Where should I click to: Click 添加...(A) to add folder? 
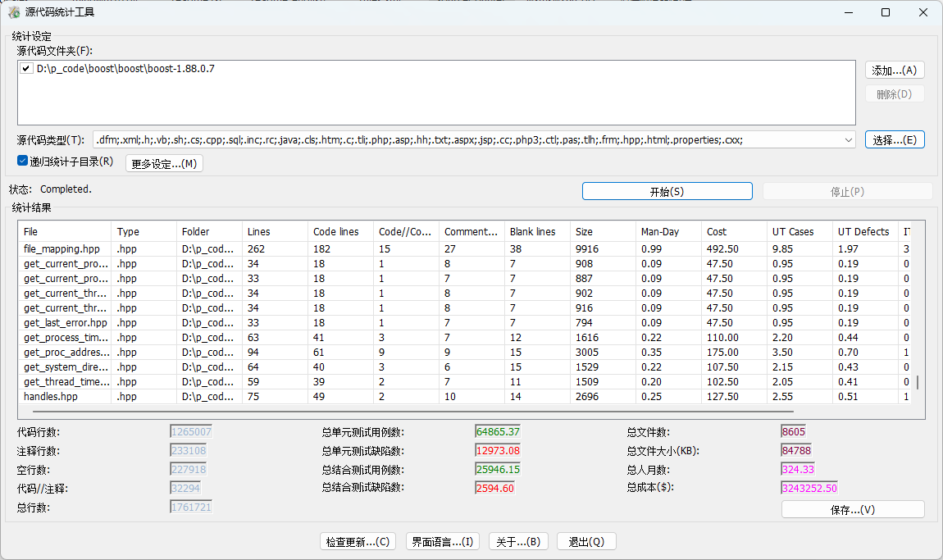pos(894,71)
